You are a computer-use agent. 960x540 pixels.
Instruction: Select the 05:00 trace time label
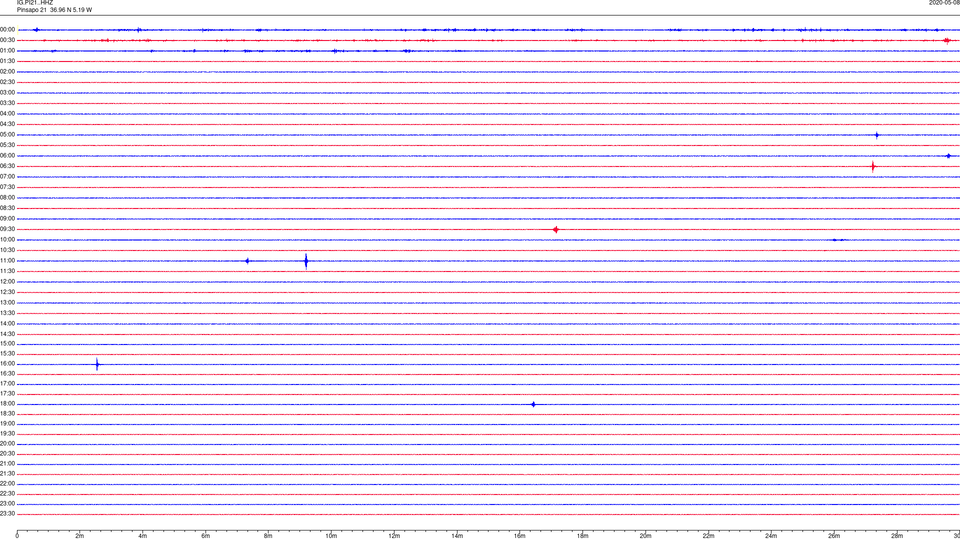7,135
